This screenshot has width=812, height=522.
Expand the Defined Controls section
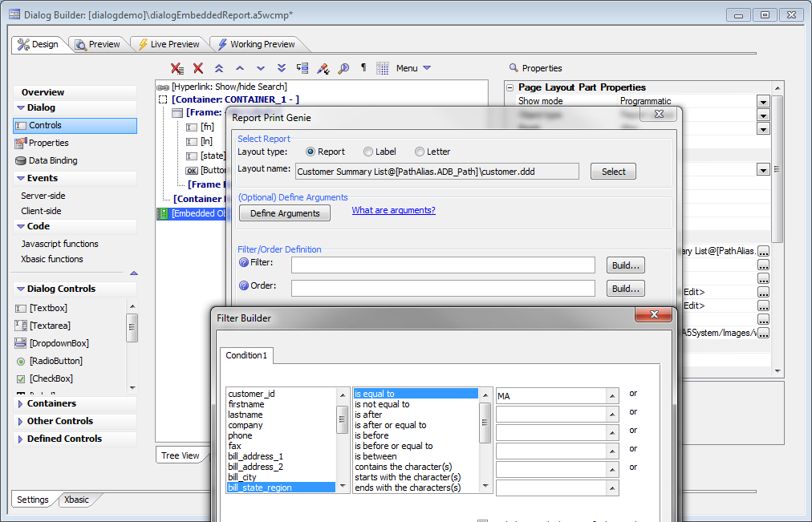coord(21,439)
